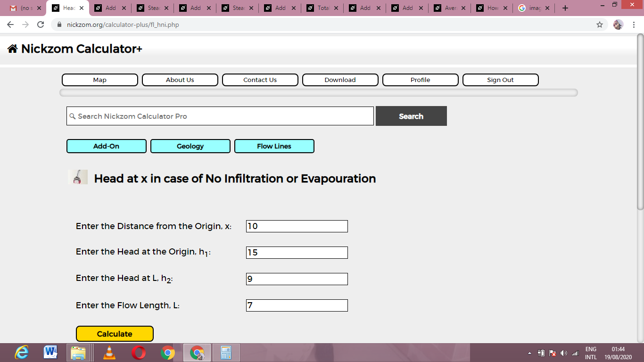This screenshot has height=362, width=644.
Task: Click the padlock site info icon
Action: tap(59, 25)
